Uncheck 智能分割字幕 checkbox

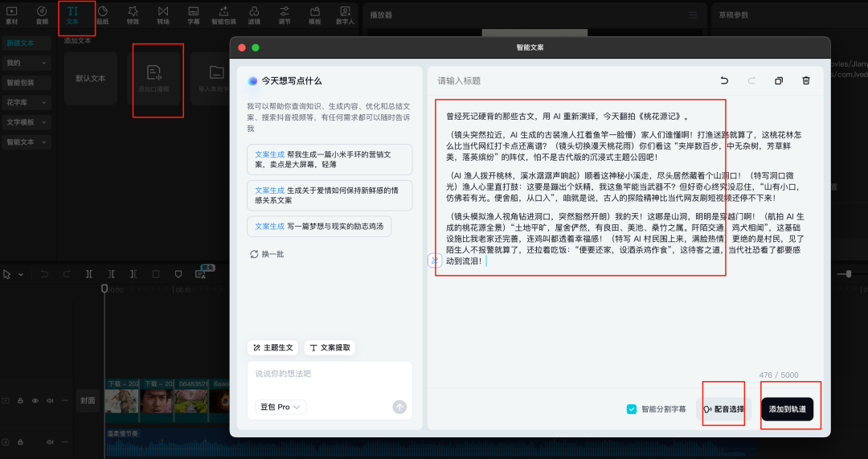[x=632, y=409]
